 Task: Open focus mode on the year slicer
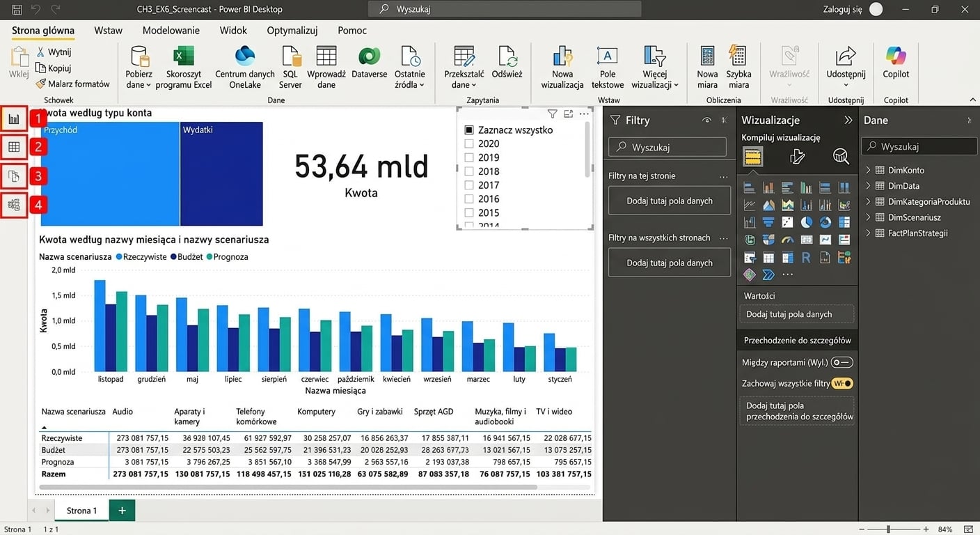click(569, 114)
